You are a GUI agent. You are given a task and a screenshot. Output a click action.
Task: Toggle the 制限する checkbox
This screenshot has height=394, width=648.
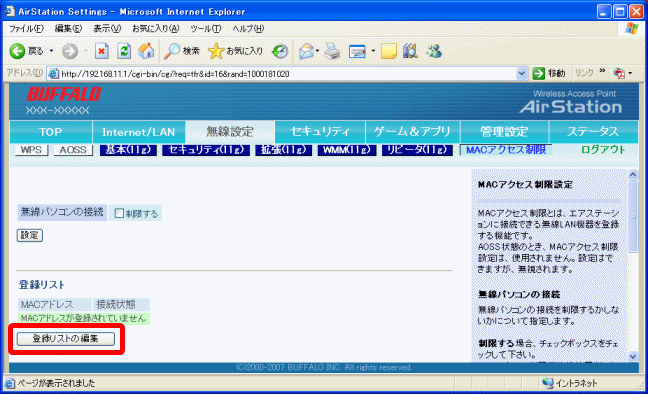click(x=119, y=213)
